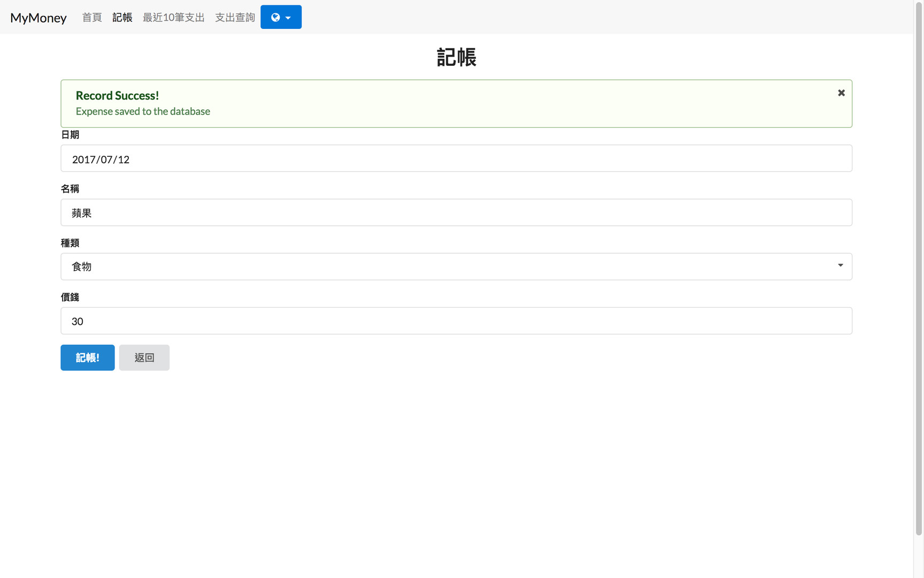Click the 食物 selected category value
Image resolution: width=924 pixels, height=578 pixels.
pyautogui.click(x=82, y=267)
